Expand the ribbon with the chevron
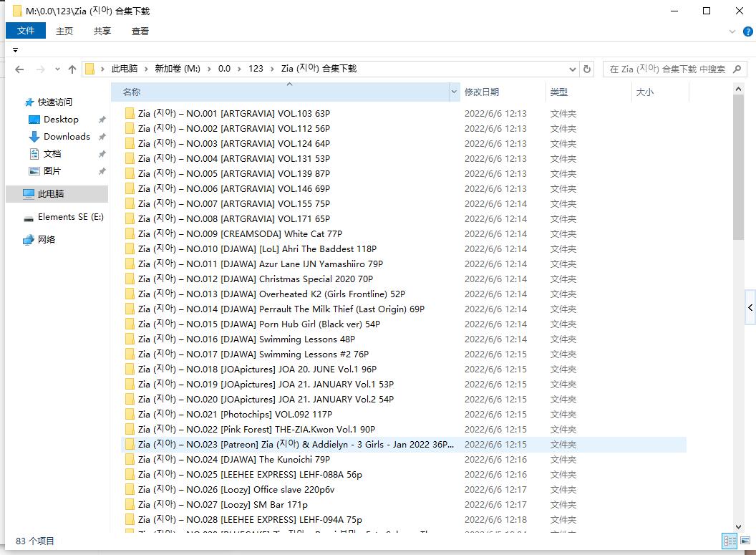756x555 pixels. (x=732, y=32)
